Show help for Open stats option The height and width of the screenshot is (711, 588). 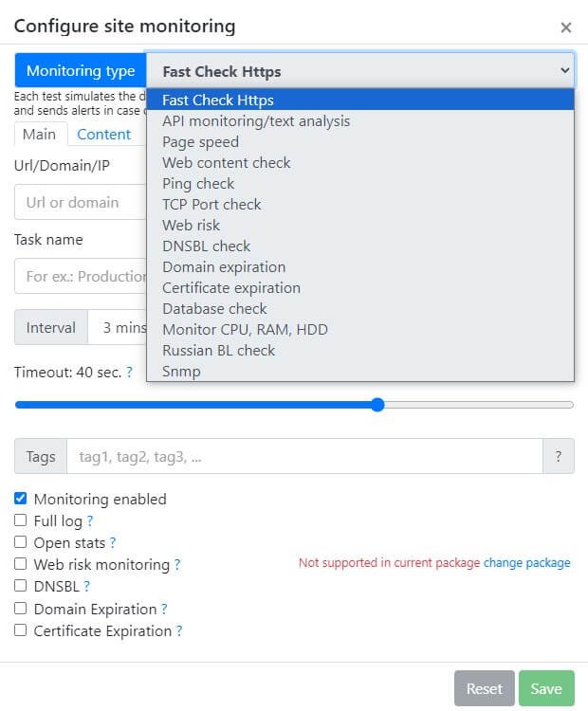click(x=113, y=543)
